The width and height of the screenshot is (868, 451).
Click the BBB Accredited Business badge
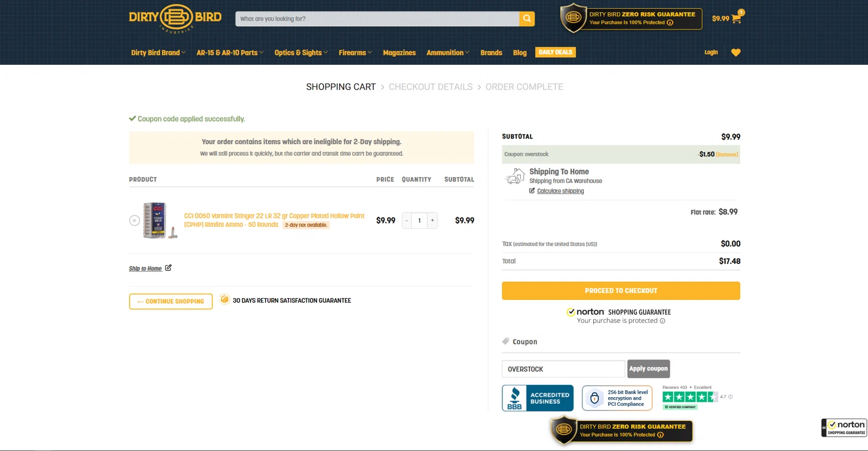pyautogui.click(x=538, y=398)
